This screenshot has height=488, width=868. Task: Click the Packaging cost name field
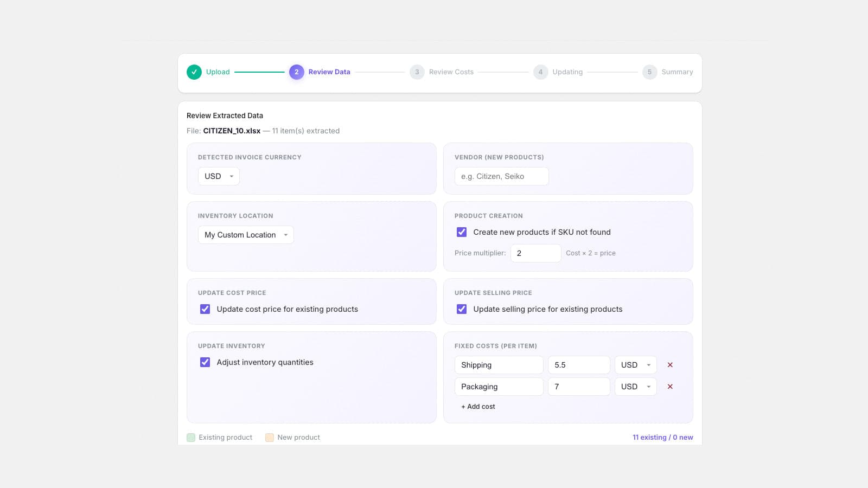coord(499,387)
